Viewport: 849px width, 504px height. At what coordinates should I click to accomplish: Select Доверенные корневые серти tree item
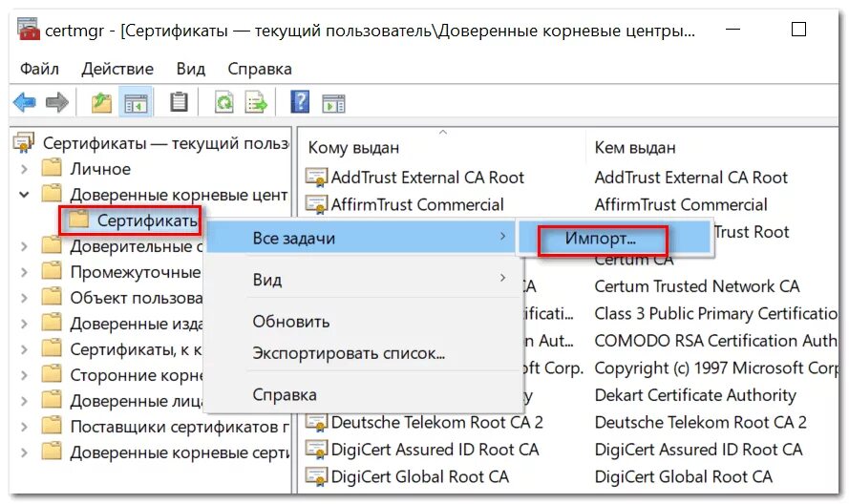[x=180, y=452]
